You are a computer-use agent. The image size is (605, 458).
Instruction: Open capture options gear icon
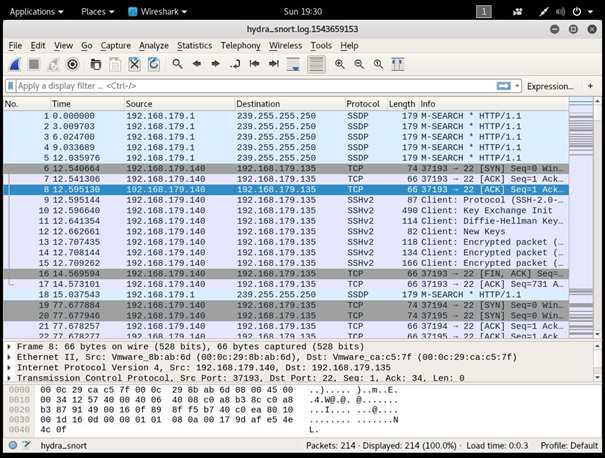[x=72, y=64]
